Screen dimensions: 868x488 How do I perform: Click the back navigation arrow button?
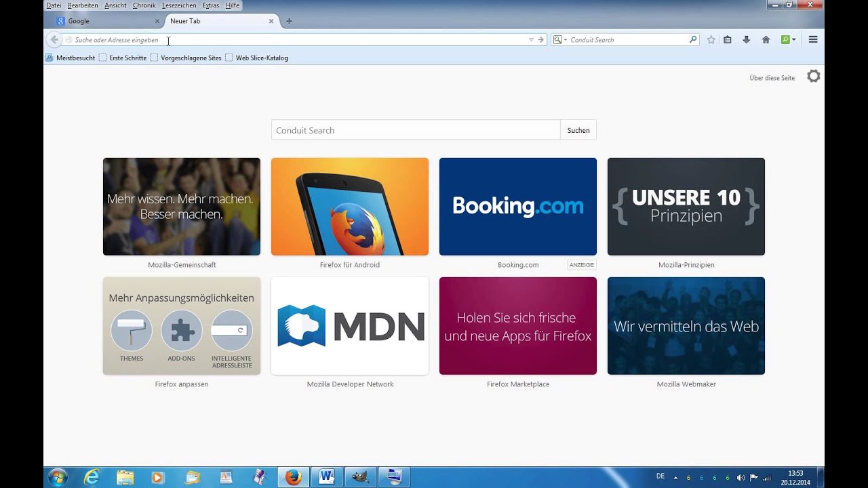click(54, 39)
